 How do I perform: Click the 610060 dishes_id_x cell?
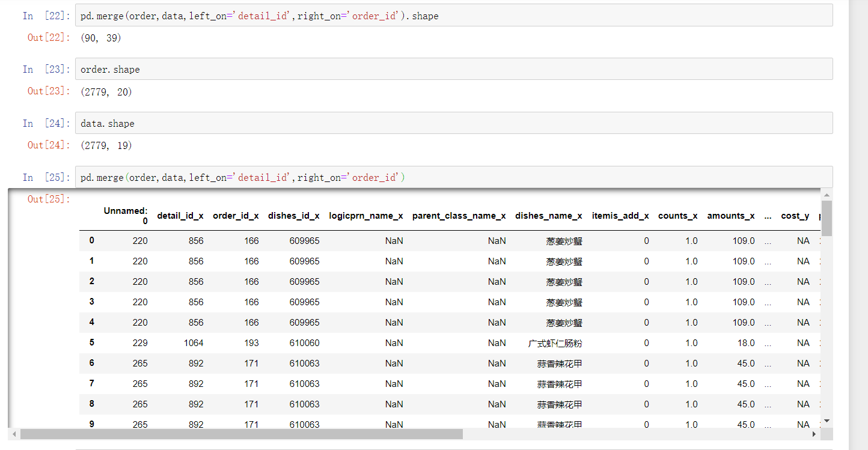click(305, 343)
